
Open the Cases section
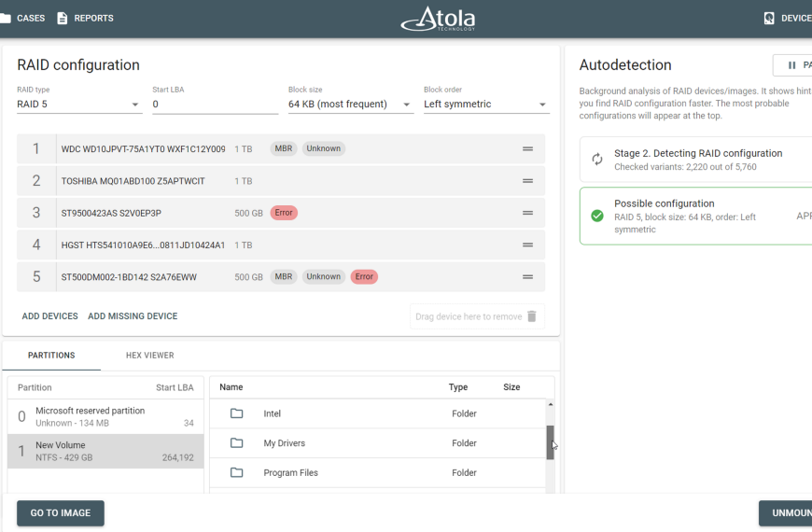tap(22, 18)
